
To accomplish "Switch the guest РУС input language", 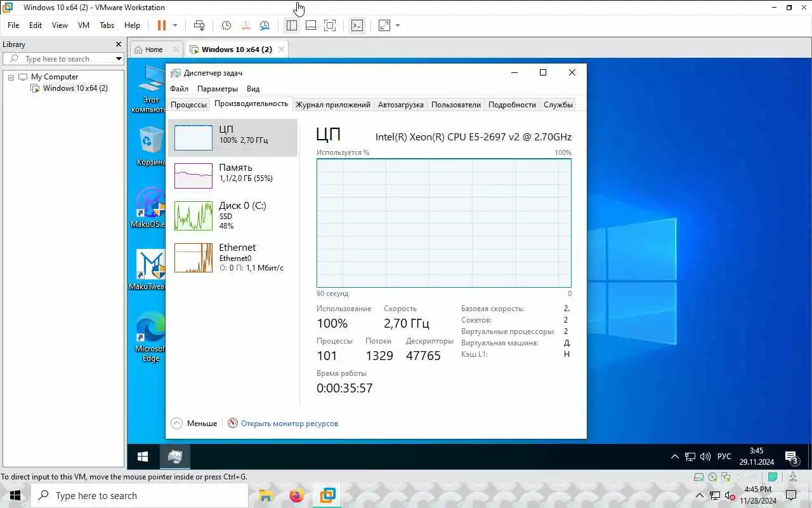I will pos(724,457).
